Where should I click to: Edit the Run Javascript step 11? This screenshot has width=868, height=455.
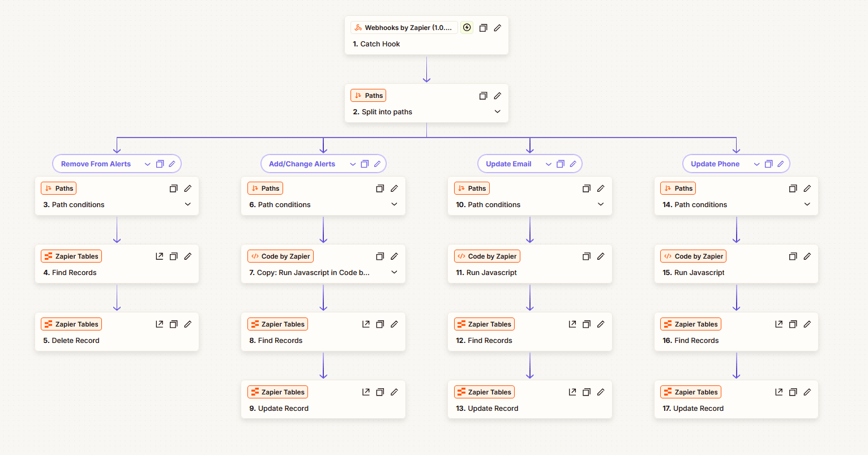click(601, 256)
